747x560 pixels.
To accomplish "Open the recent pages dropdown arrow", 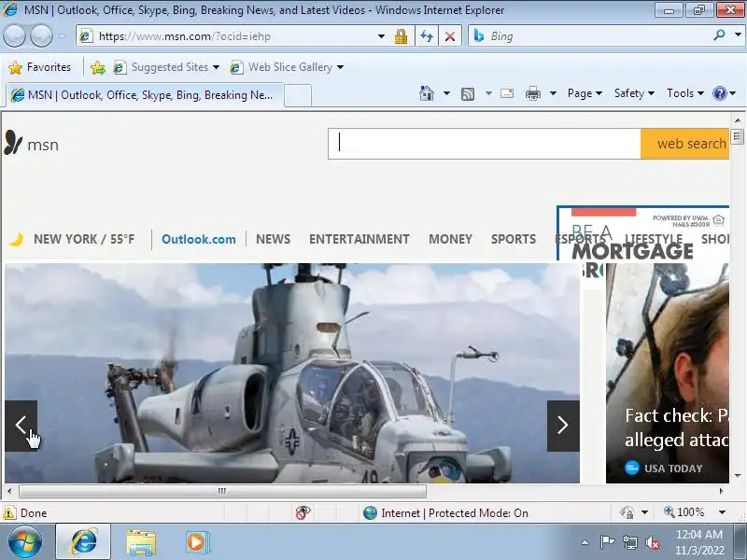I will point(63,36).
